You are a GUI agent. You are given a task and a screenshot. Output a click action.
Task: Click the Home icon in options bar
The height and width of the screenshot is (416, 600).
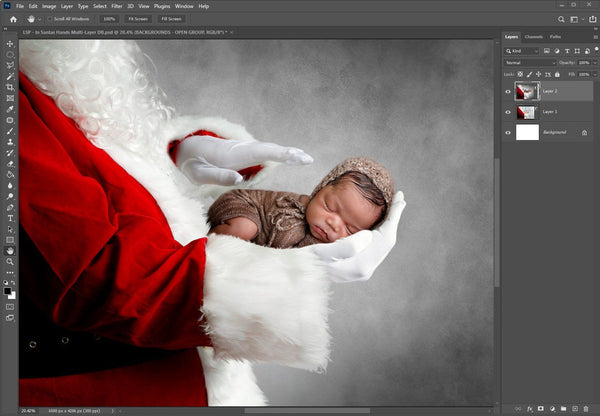(11, 18)
